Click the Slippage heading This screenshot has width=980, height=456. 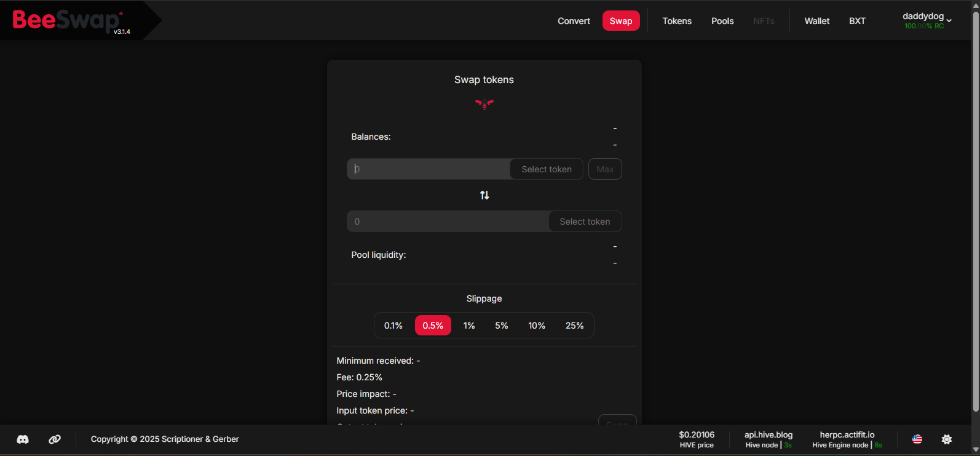484,298
